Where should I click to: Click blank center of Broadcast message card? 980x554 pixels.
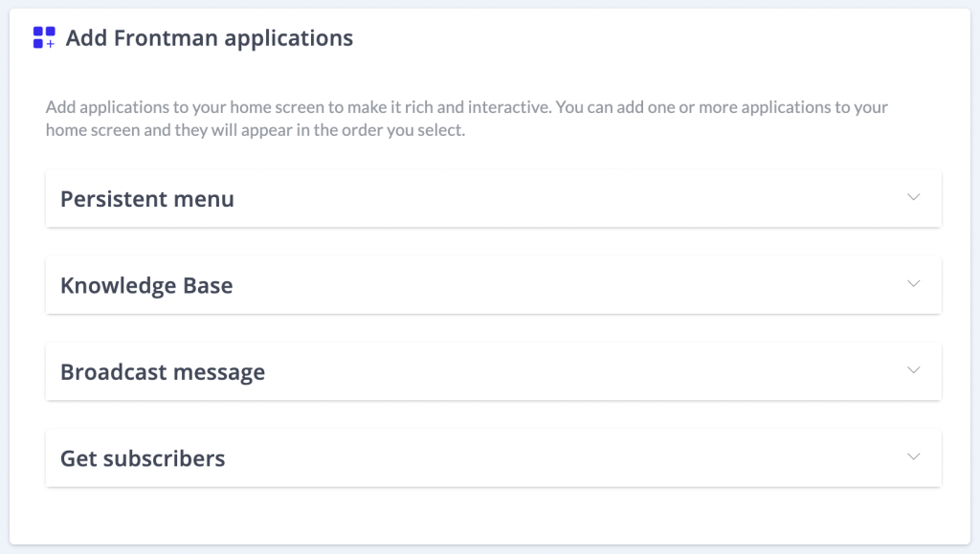click(x=563, y=372)
